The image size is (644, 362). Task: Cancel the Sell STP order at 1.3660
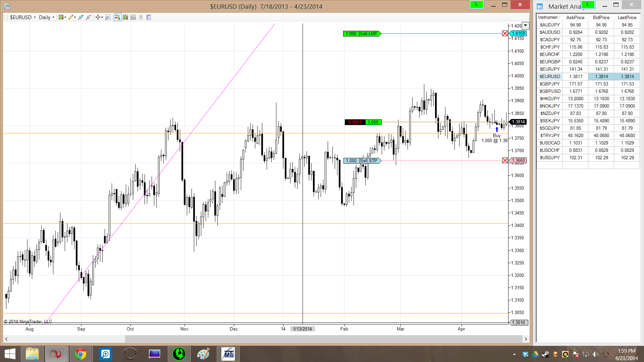click(x=505, y=161)
